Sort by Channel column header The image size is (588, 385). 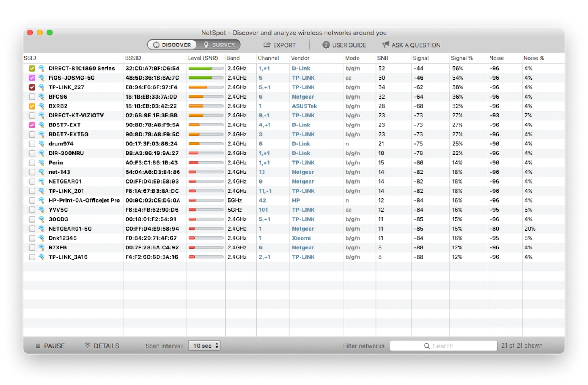coord(268,58)
